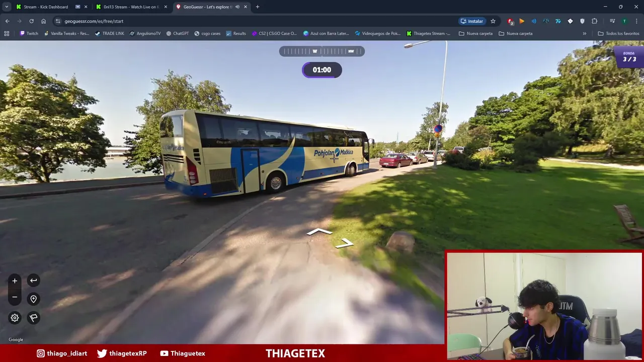Open the white diamond-tag extension icon
This screenshot has height=362, width=644.
coord(570,21)
